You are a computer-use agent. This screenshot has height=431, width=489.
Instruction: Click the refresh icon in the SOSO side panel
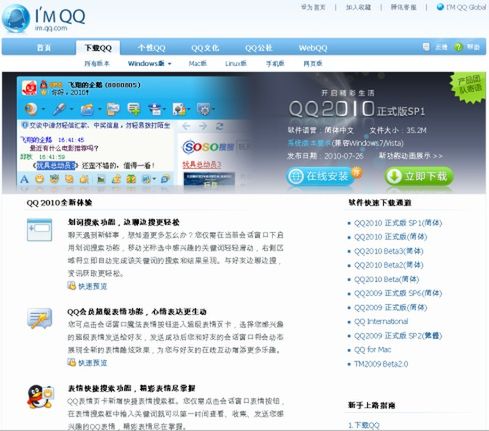(x=219, y=126)
